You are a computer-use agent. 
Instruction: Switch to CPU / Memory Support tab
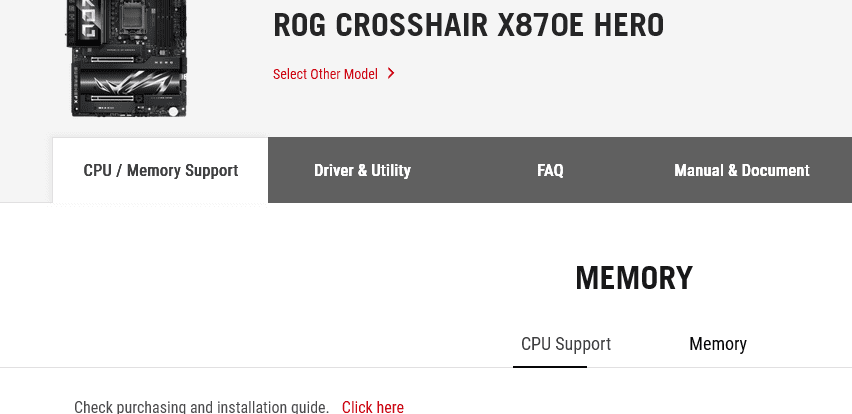160,170
